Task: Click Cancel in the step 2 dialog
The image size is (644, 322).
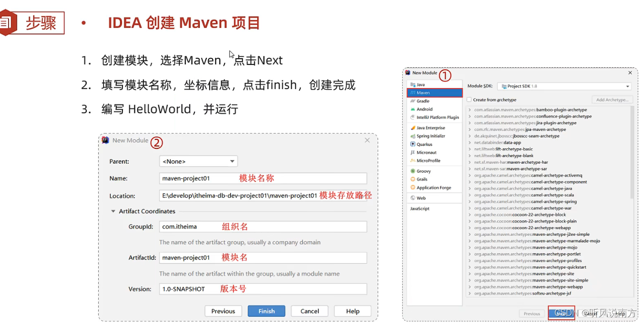Action: click(310, 311)
